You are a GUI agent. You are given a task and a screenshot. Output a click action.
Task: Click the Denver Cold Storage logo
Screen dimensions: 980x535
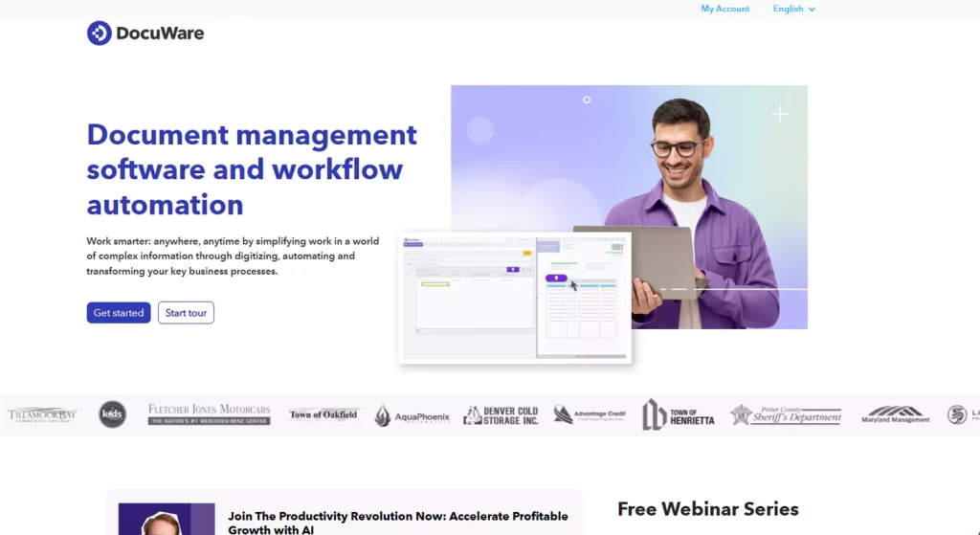501,415
